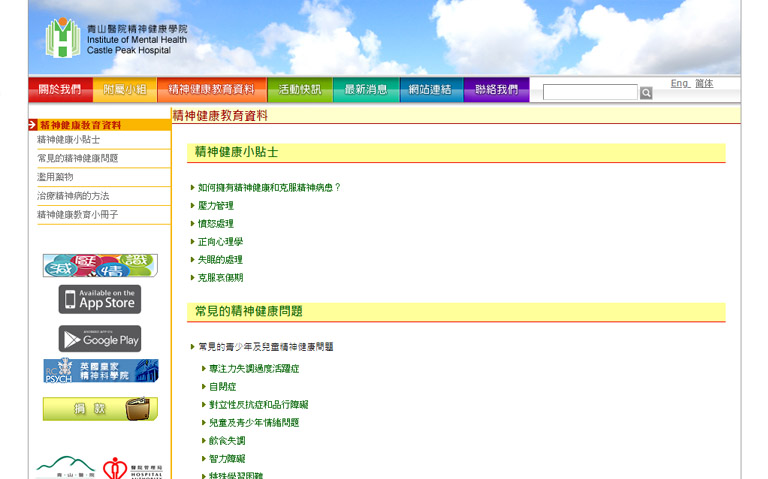Click the 英國皇家精神科學院 RC PSYCH banner
This screenshot has width=768, height=479.
(100, 370)
